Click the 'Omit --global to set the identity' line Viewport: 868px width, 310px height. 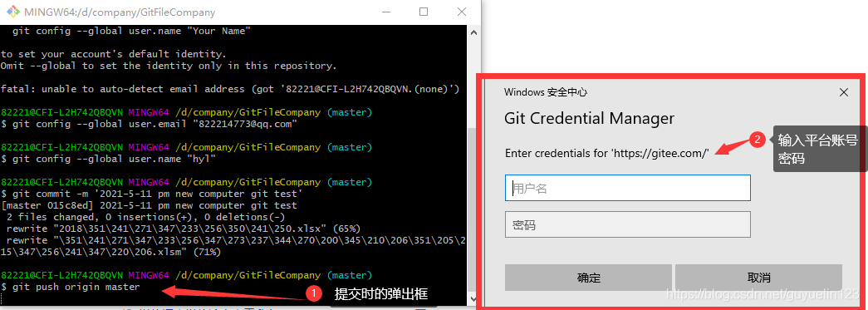pyautogui.click(x=169, y=66)
